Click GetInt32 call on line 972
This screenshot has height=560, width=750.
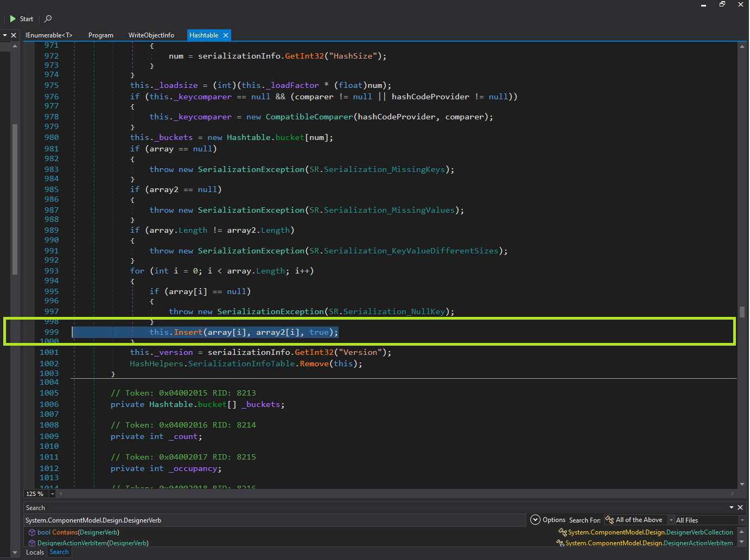click(x=304, y=56)
